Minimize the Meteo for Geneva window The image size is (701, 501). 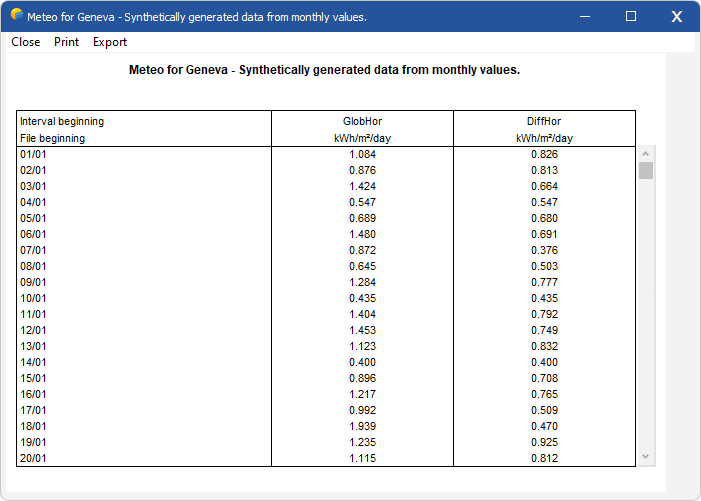585,17
